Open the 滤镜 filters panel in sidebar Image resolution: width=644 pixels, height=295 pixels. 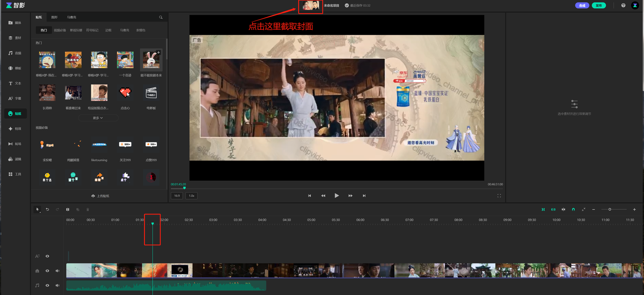click(15, 159)
